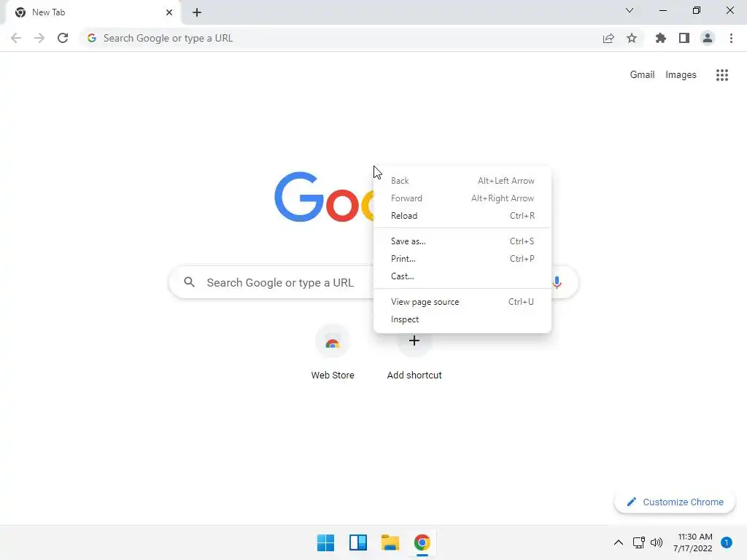The width and height of the screenshot is (747, 560).
Task: Click the Google logo
Action: click(x=324, y=197)
